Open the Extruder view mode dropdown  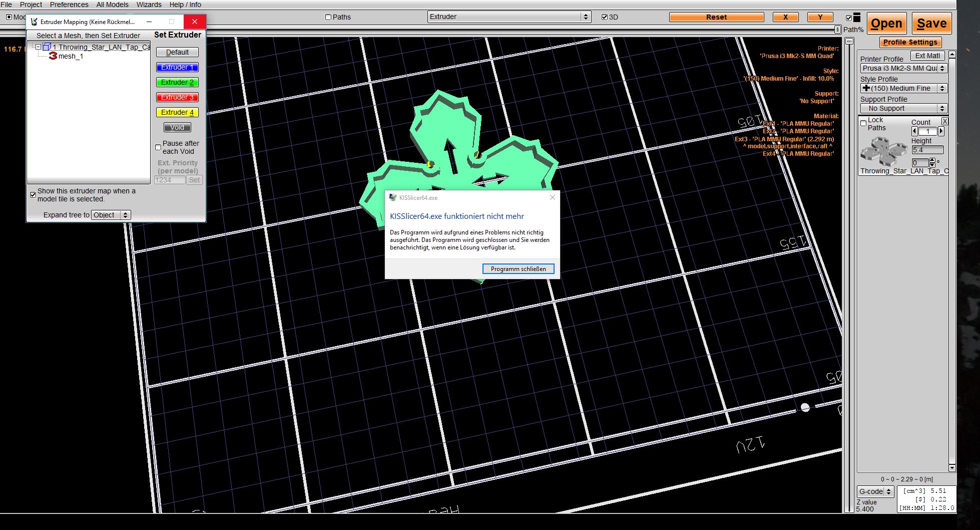[509, 17]
